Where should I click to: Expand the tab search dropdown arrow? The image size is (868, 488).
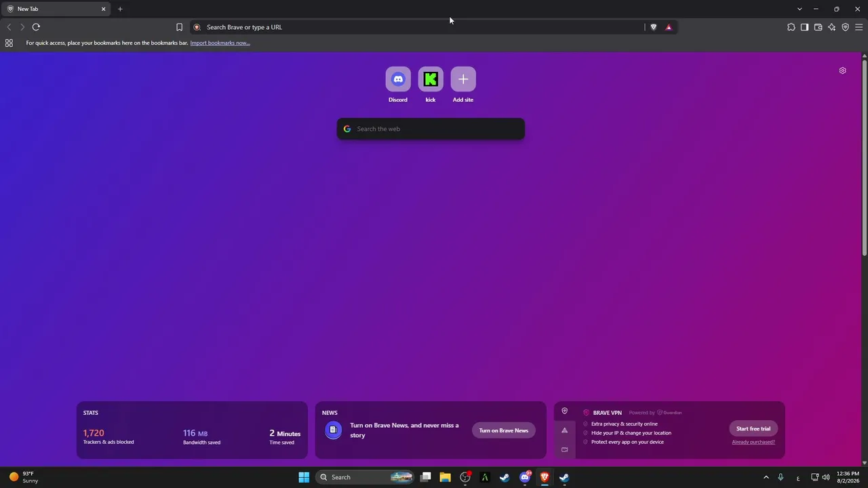pos(800,9)
